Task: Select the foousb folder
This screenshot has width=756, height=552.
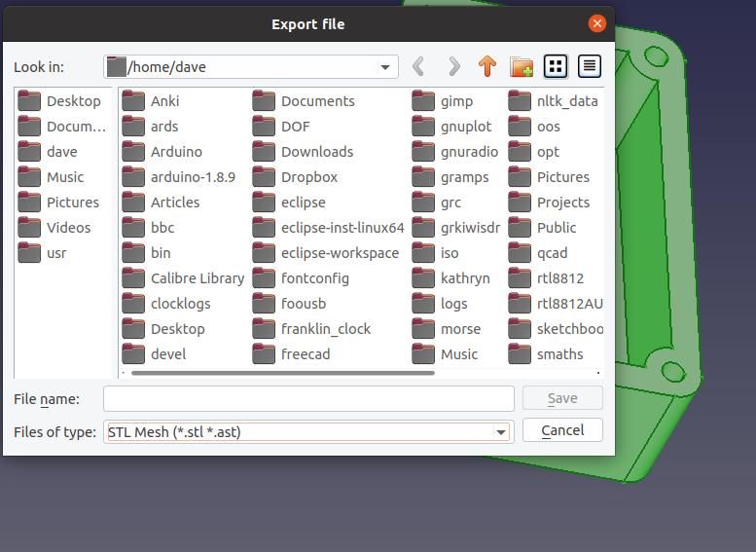Action: click(289, 304)
